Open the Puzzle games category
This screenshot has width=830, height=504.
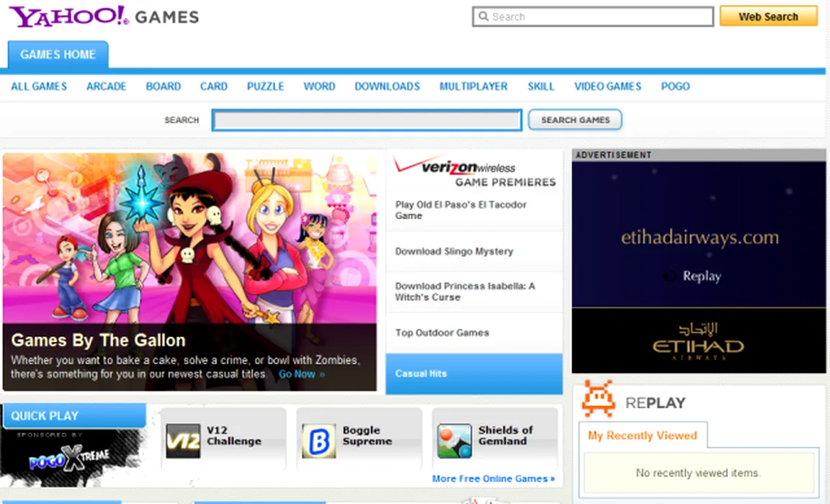[x=265, y=86]
